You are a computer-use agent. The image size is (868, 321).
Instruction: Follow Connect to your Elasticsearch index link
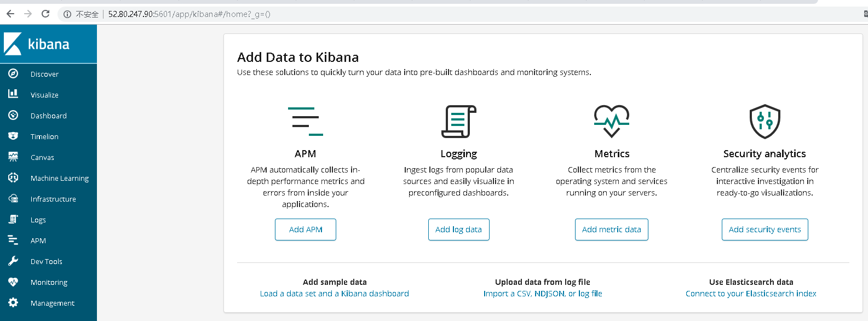tap(751, 294)
